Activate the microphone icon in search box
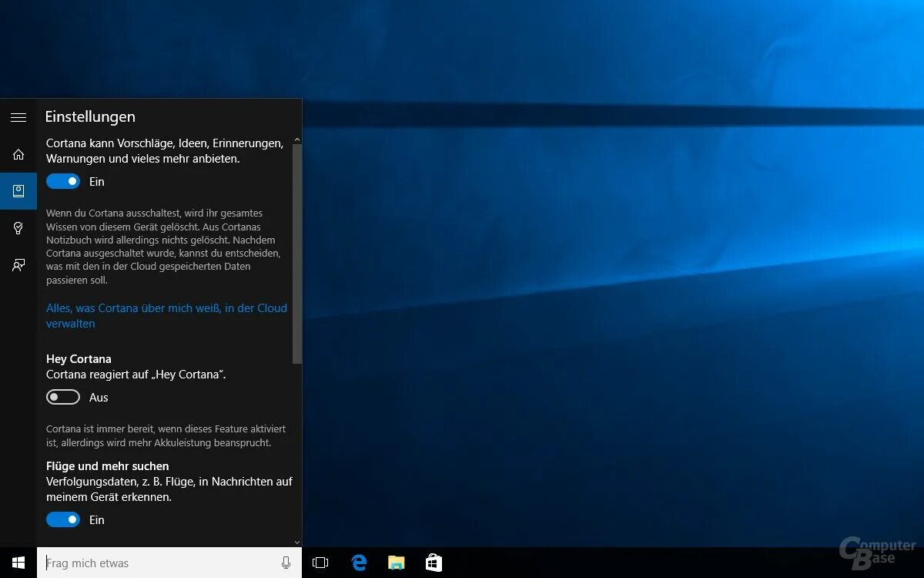This screenshot has width=924, height=578. (x=286, y=563)
